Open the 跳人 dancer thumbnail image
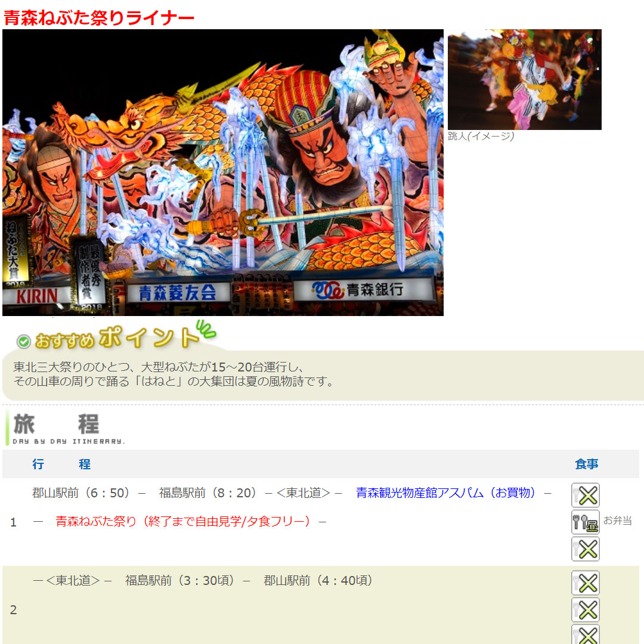Screen dimensions: 644x644 point(525,80)
